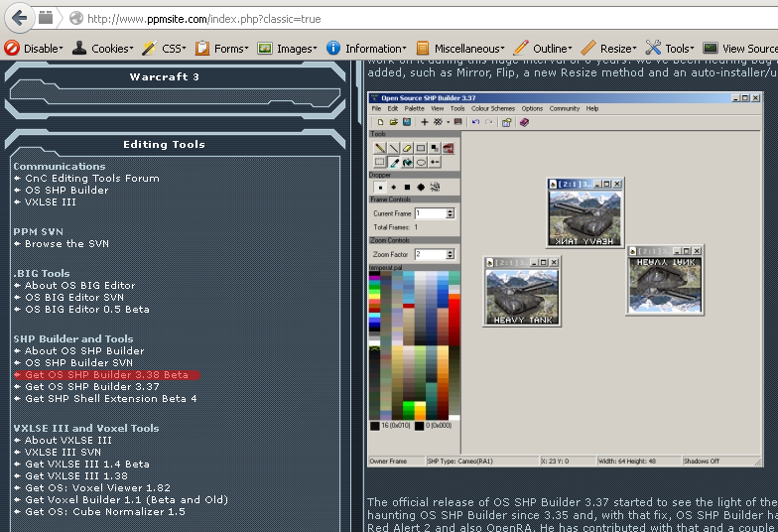This screenshot has width=778, height=532.
Task: Click the Current Frame stepper arrows
Action: coord(451,213)
